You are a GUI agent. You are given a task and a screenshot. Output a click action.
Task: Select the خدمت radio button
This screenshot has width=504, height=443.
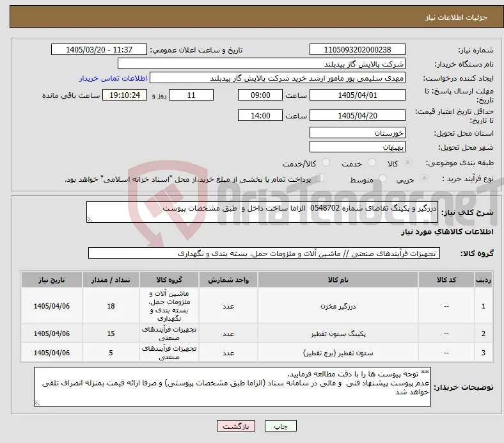(x=372, y=163)
